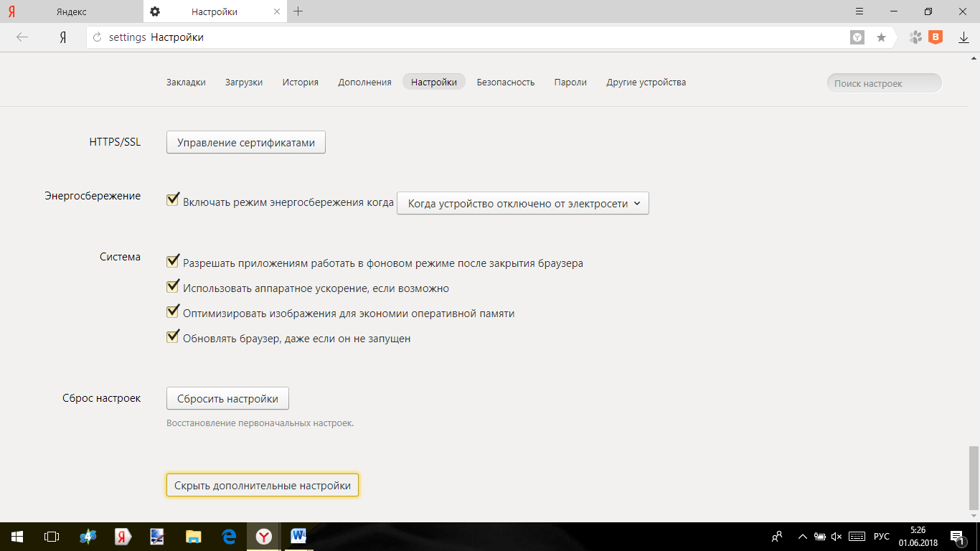The height and width of the screenshot is (551, 980).
Task: Disable hardware acceleration checkbox
Action: 172,287
